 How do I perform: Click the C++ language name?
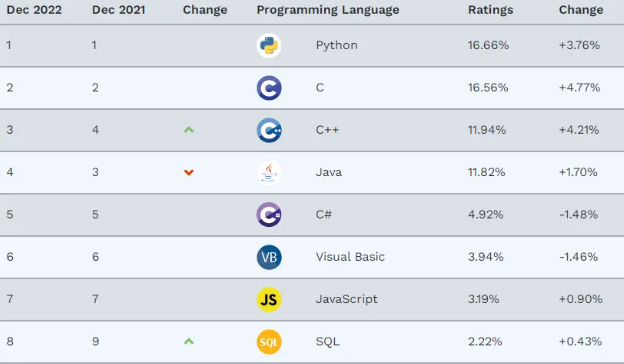pyautogui.click(x=328, y=130)
